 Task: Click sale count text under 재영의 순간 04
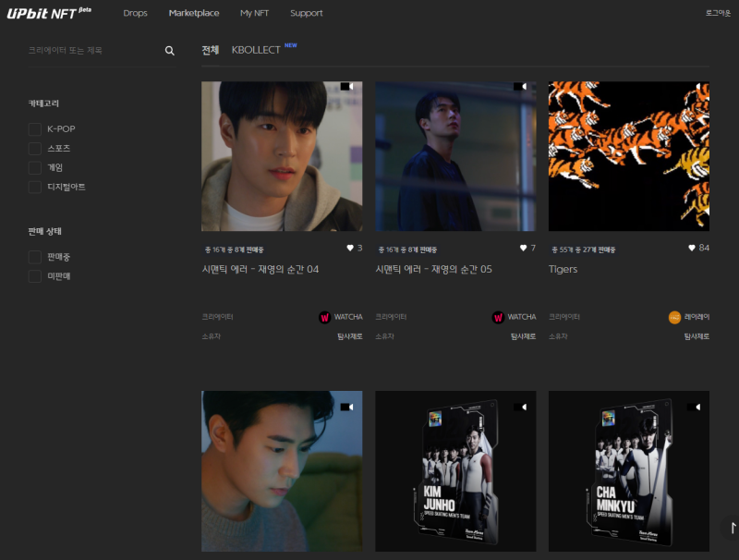(x=235, y=250)
